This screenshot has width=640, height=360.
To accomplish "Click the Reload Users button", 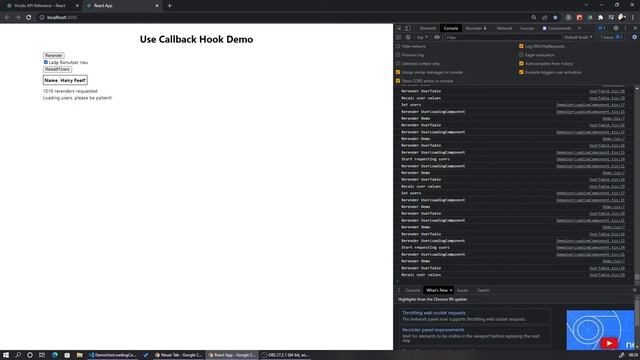I will [57, 69].
